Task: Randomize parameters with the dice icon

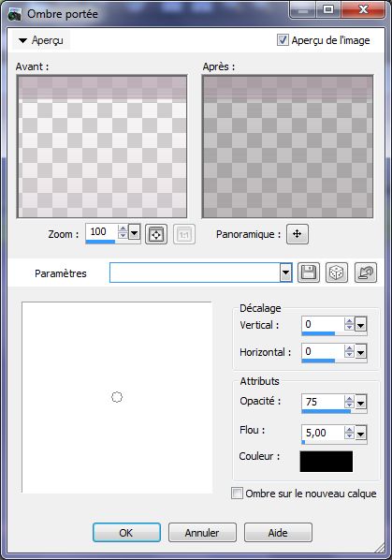Action: click(x=337, y=273)
